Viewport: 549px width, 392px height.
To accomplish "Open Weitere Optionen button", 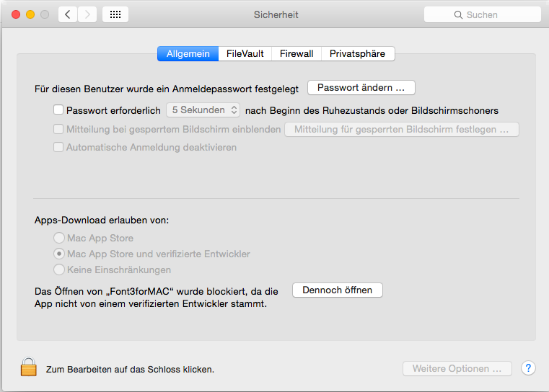I will pyautogui.click(x=457, y=368).
